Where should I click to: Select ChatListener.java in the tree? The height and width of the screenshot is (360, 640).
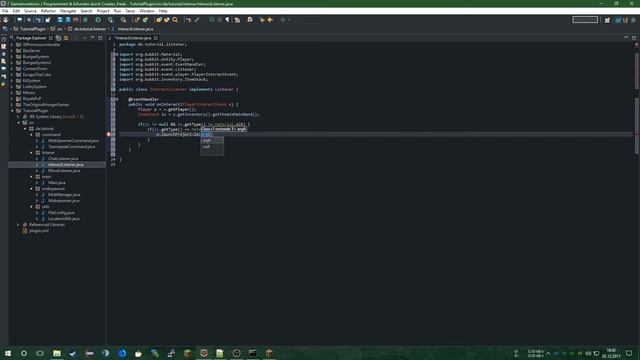[63, 158]
